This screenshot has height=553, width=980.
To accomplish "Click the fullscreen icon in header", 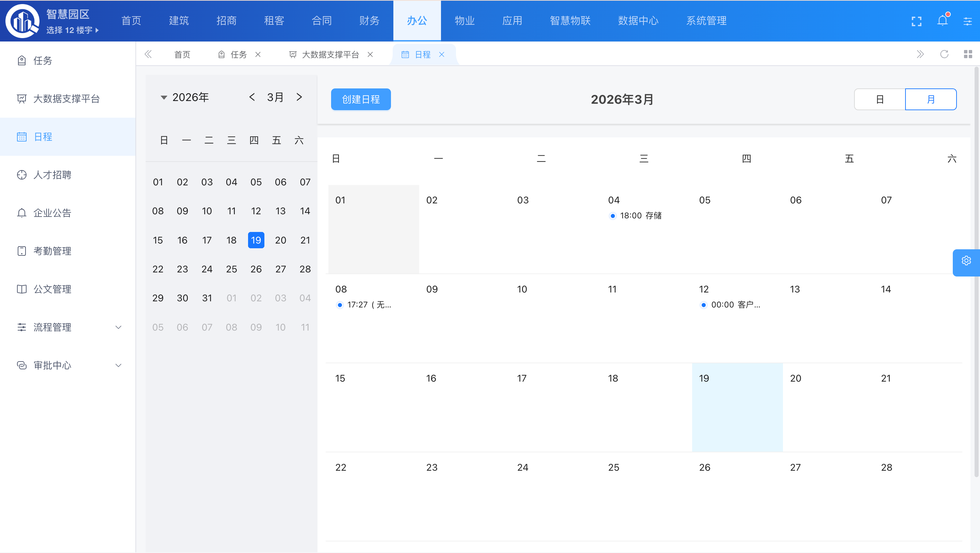I will 916,21.
